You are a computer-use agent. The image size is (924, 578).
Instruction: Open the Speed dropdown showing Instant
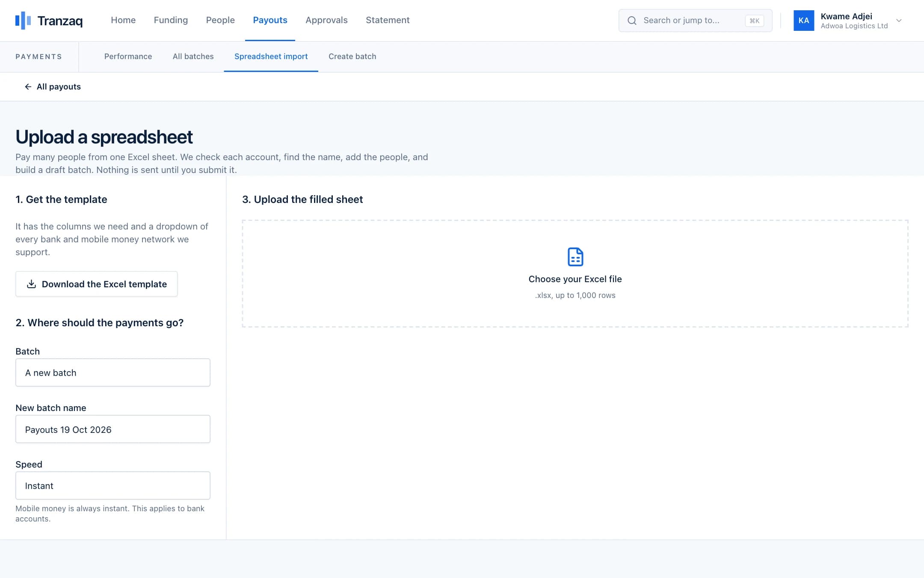[113, 486]
